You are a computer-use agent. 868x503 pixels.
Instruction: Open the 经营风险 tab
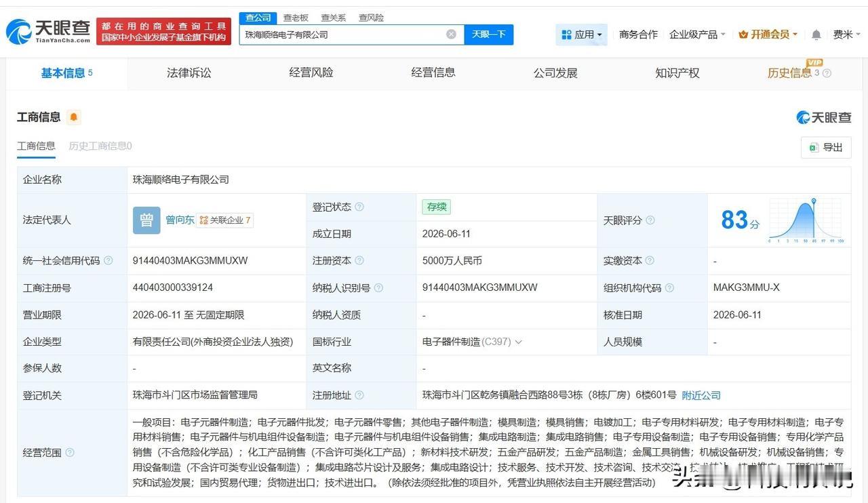(x=311, y=73)
